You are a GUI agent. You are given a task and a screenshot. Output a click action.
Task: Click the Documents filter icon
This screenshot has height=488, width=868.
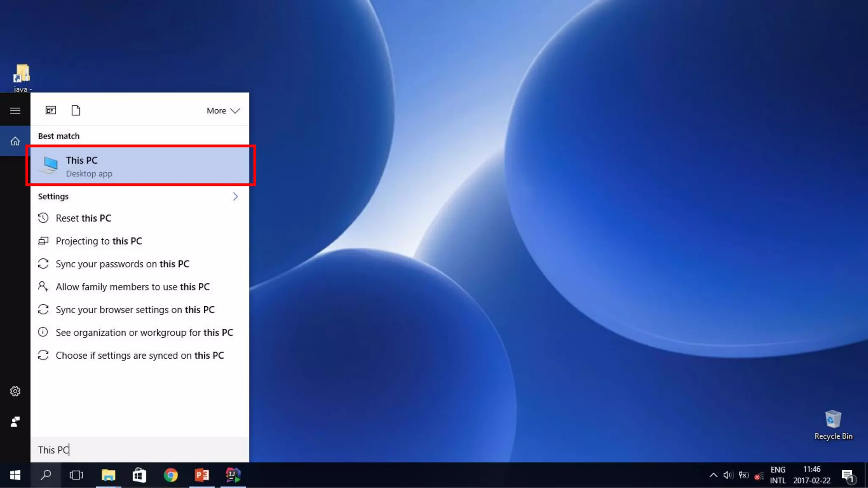(76, 111)
